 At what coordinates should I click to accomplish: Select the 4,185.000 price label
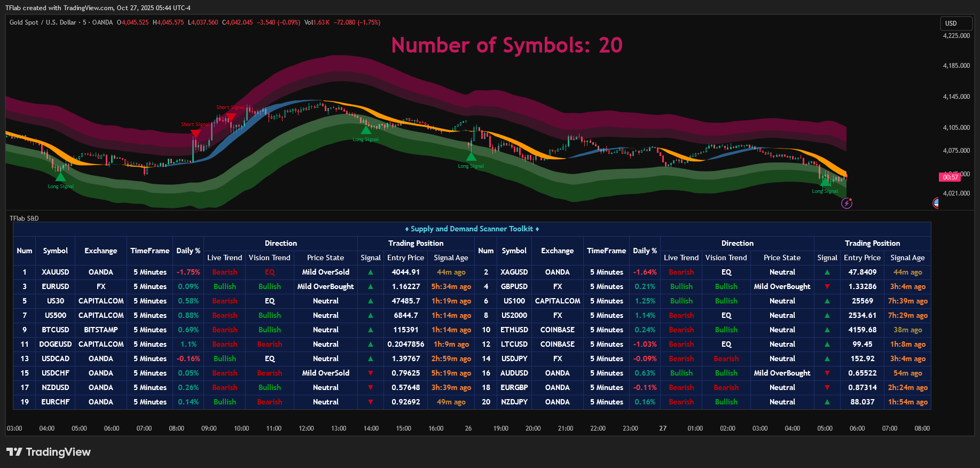[x=956, y=66]
